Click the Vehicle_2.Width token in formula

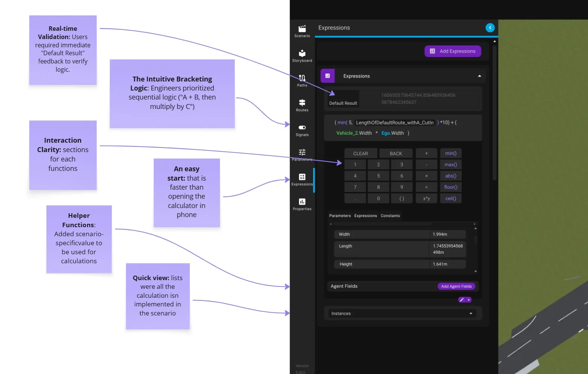coord(354,133)
